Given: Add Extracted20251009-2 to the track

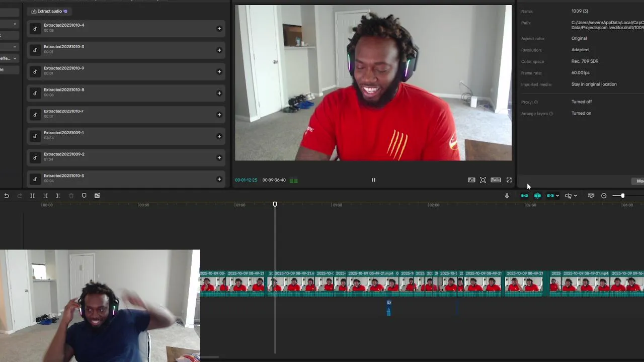Looking at the screenshot, I should click(219, 158).
